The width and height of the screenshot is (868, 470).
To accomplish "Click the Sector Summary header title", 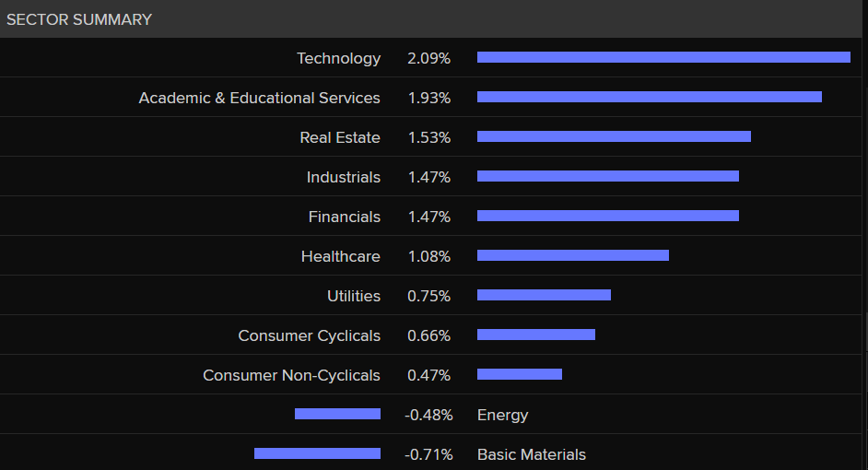I will click(x=79, y=19).
